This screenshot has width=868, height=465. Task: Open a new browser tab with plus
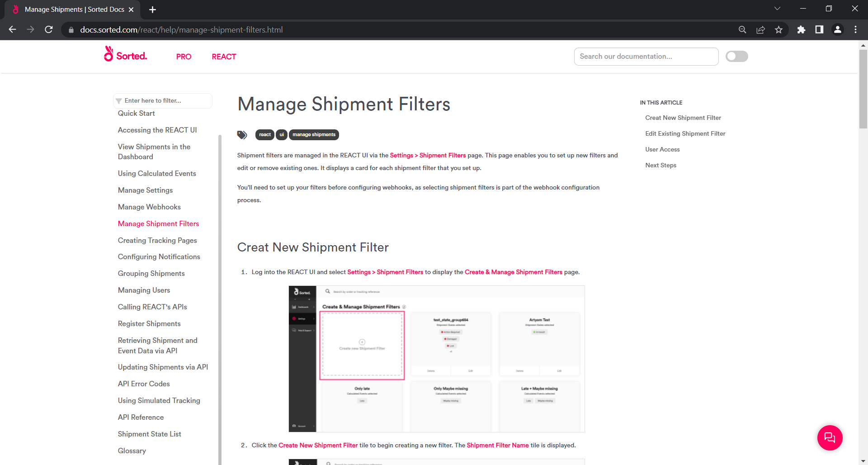(152, 9)
